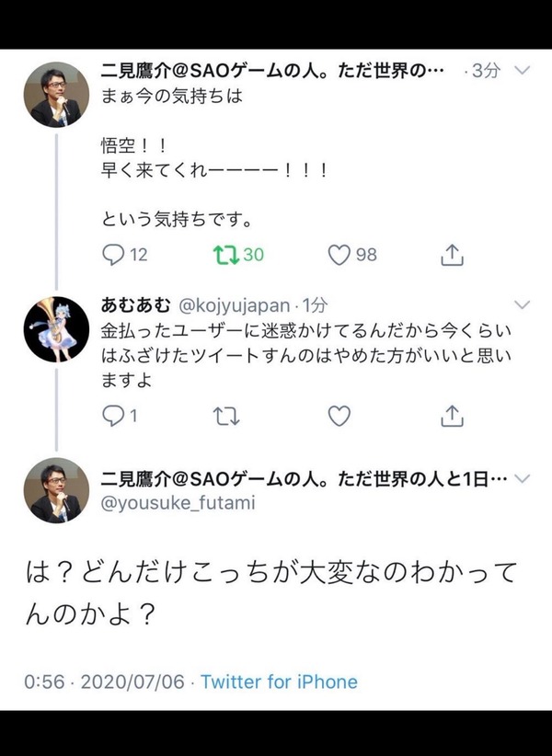Open @yousuke_futami profile handle
Screen dimensions: 552x756
coord(178,503)
